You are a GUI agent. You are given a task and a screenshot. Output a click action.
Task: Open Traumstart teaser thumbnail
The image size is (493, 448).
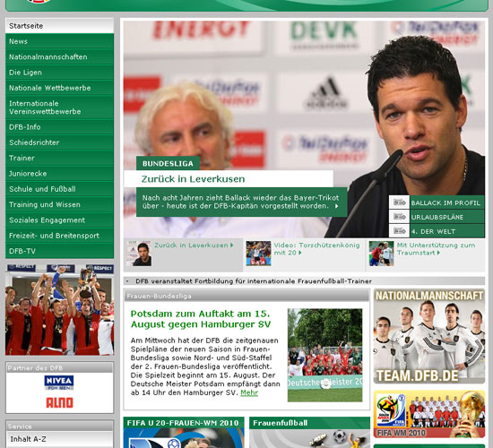pos(381,254)
